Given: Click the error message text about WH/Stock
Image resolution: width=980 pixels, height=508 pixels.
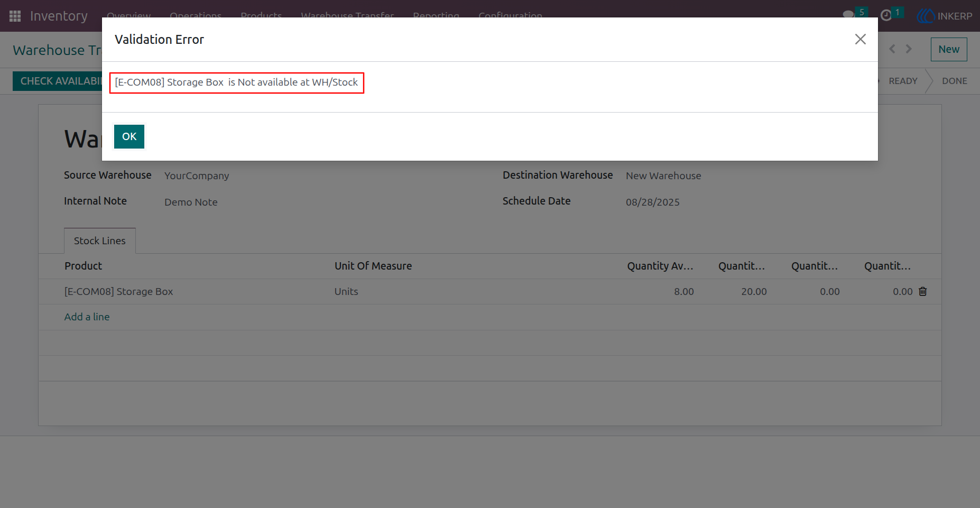Looking at the screenshot, I should 236,82.
